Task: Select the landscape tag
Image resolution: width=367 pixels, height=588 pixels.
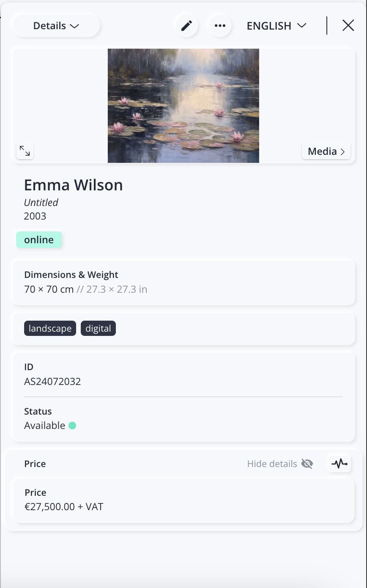Action: [x=50, y=329]
